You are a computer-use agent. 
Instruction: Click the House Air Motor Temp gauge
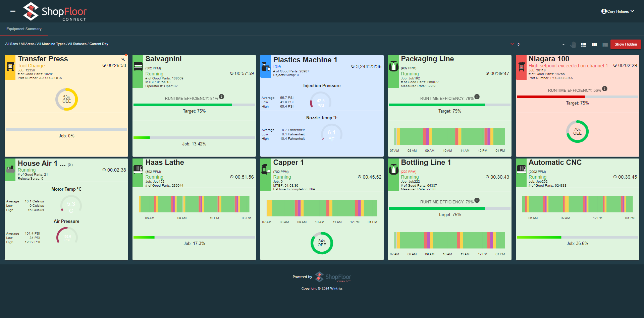71,204
